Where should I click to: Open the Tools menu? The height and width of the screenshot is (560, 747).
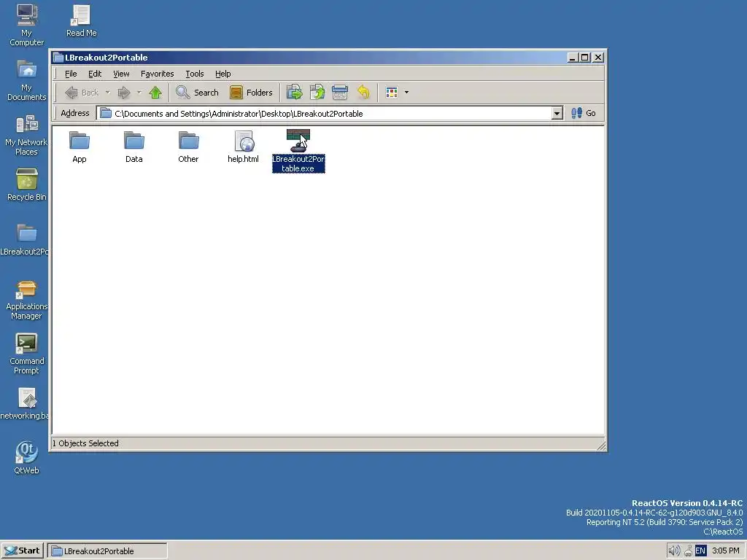[x=194, y=74]
